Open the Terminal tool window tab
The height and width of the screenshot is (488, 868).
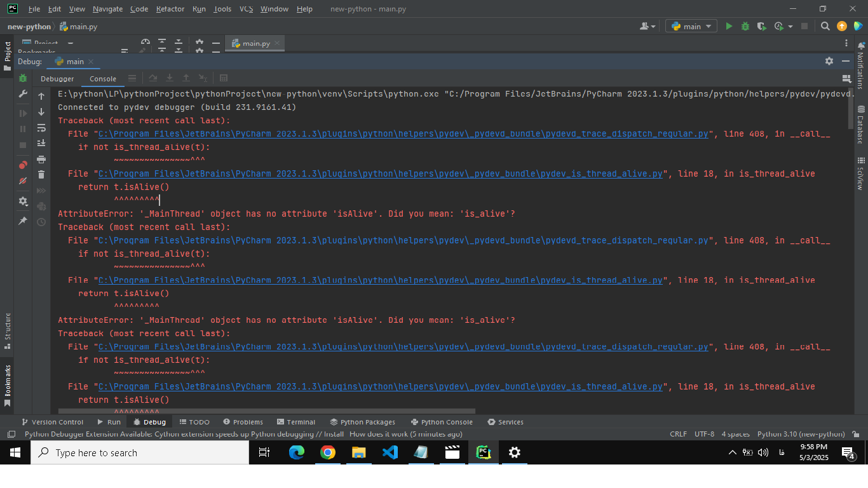click(296, 422)
